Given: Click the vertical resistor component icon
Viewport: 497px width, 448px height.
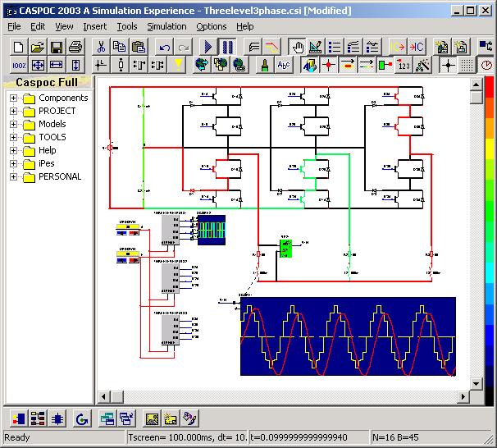Looking at the screenshot, I should click(x=121, y=66).
